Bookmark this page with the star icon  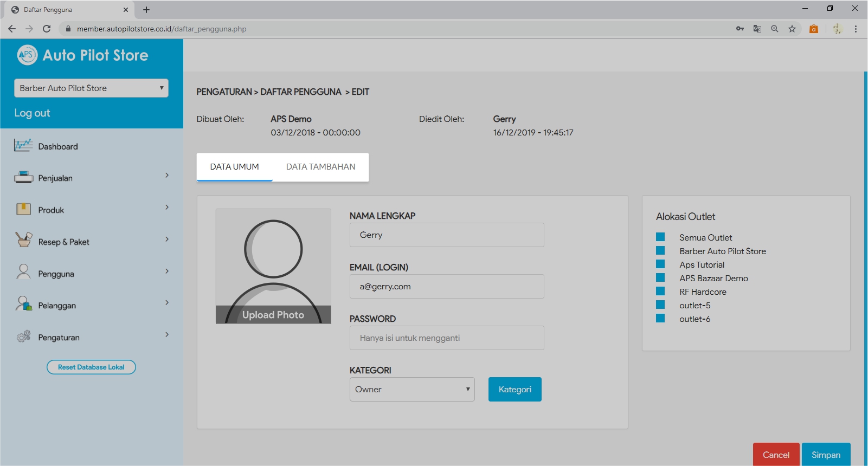click(792, 29)
